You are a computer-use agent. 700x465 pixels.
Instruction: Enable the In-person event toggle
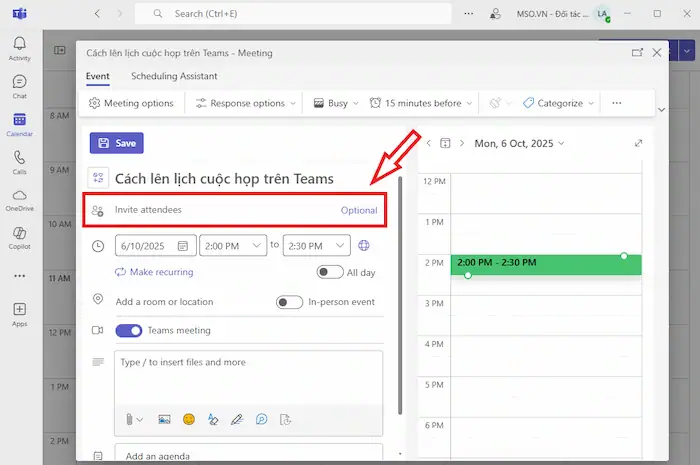tap(289, 302)
